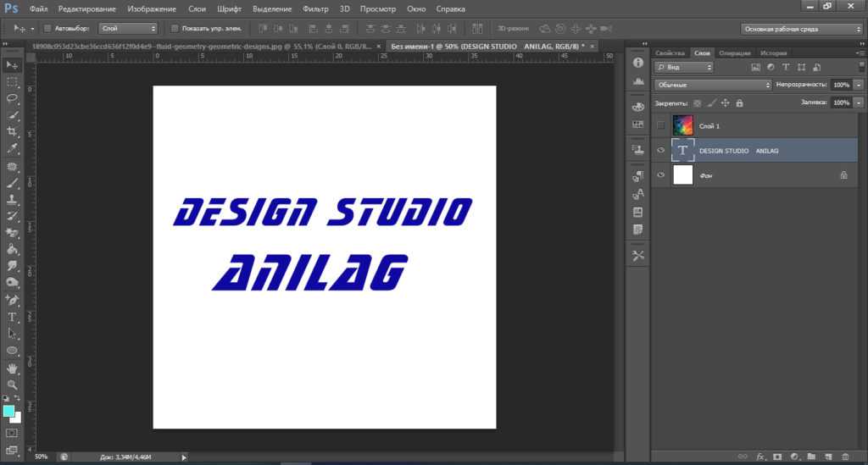Select the Move tool in toolbar

(x=12, y=65)
